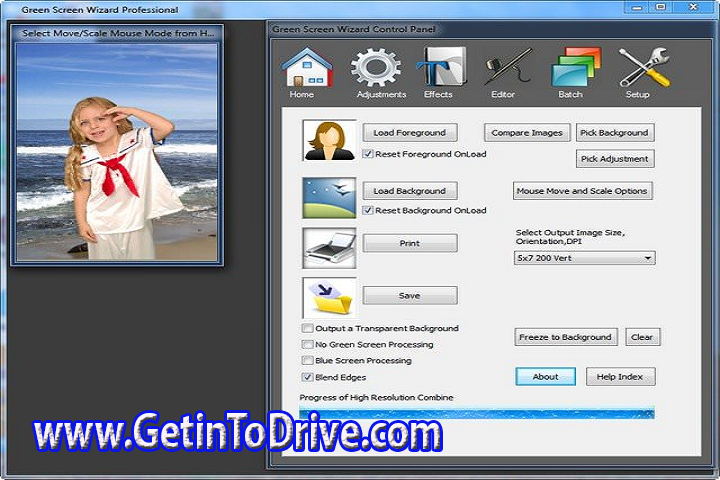The height and width of the screenshot is (480, 720).
Task: Open the Batch stacked images icon
Action: (576, 67)
